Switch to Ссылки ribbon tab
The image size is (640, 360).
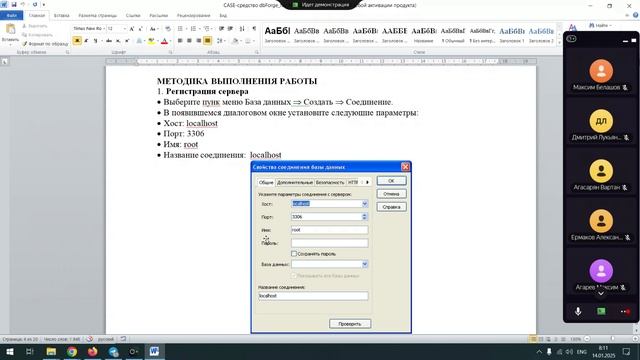click(133, 16)
